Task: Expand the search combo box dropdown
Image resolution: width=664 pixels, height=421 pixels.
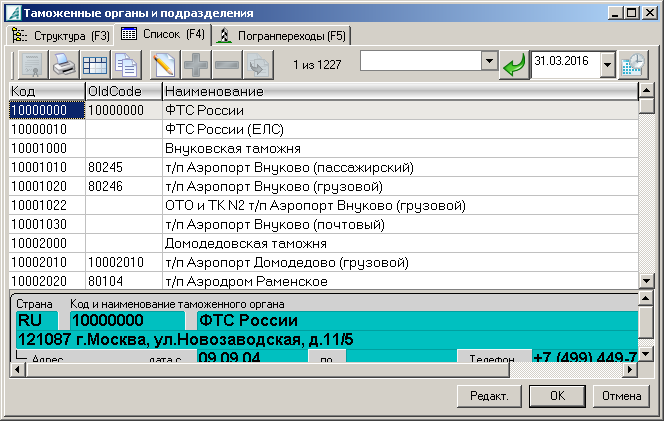Action: coord(489,61)
